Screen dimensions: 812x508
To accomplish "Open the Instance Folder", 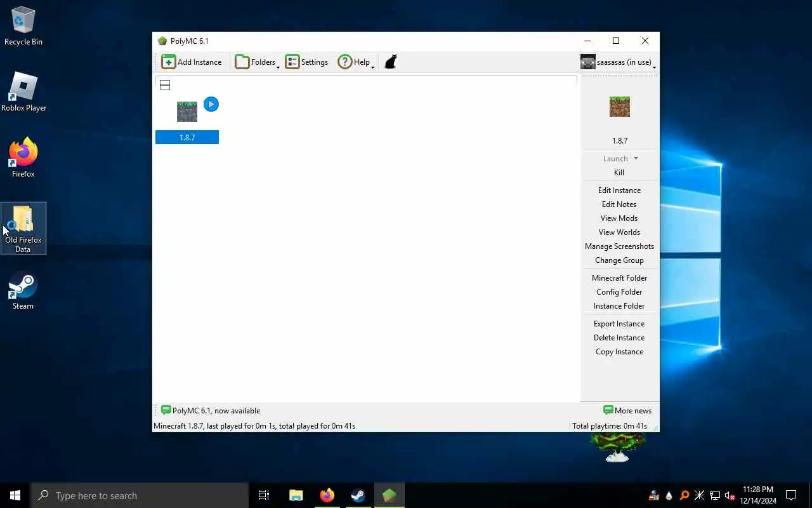I will click(x=619, y=305).
